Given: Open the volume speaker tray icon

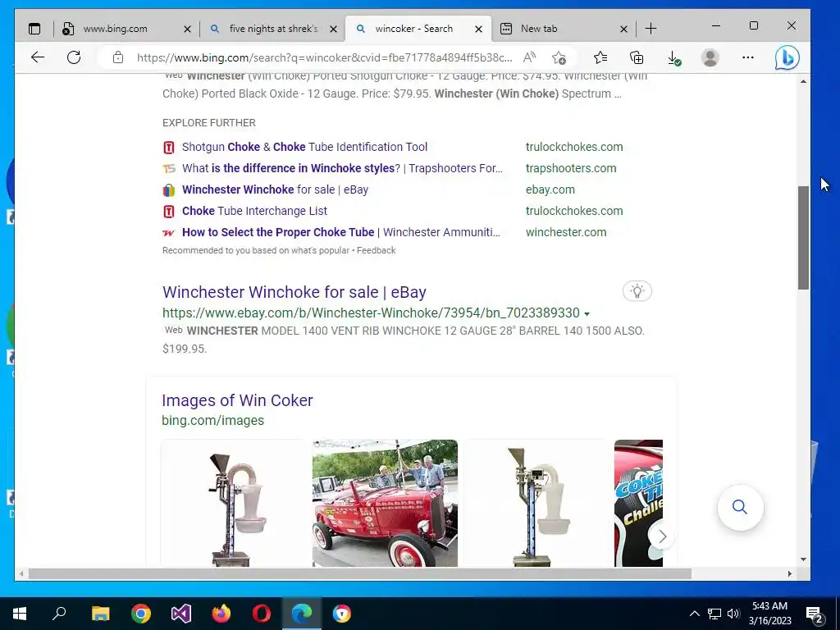Looking at the screenshot, I should pyautogui.click(x=733, y=614).
